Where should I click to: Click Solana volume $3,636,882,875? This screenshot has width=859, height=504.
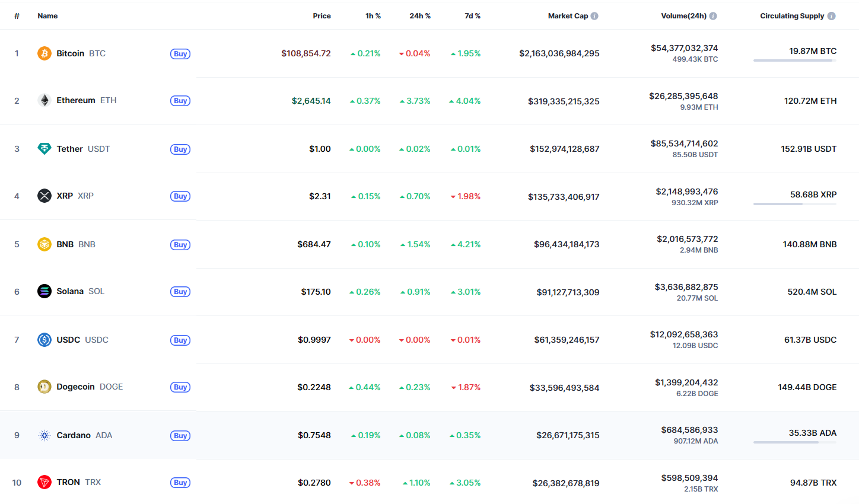[686, 287]
